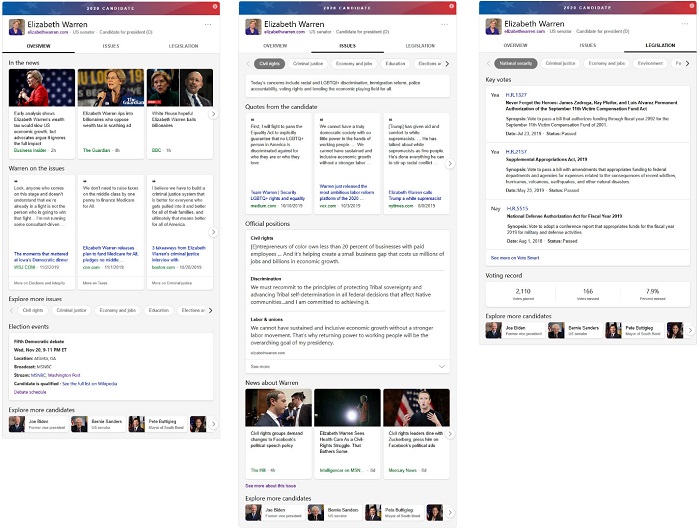Close the Issues panel with red corner button

452,6
